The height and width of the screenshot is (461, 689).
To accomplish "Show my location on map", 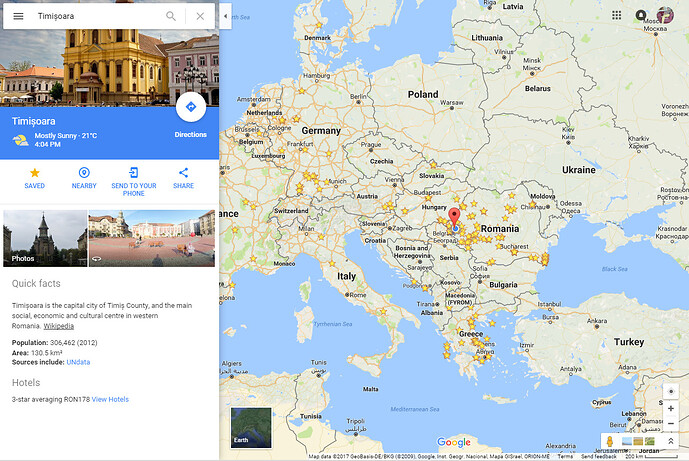I will pyautogui.click(x=671, y=392).
